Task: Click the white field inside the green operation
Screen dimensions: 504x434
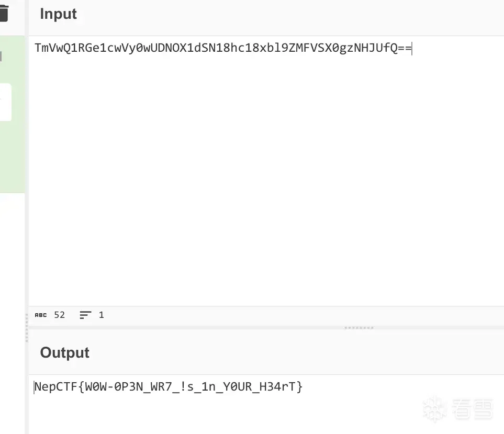Action: coord(5,102)
